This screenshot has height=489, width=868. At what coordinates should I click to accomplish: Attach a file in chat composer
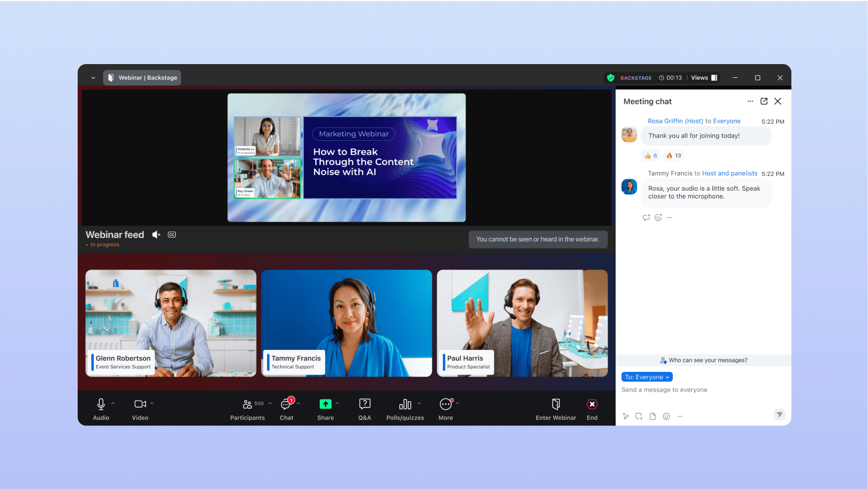click(652, 417)
